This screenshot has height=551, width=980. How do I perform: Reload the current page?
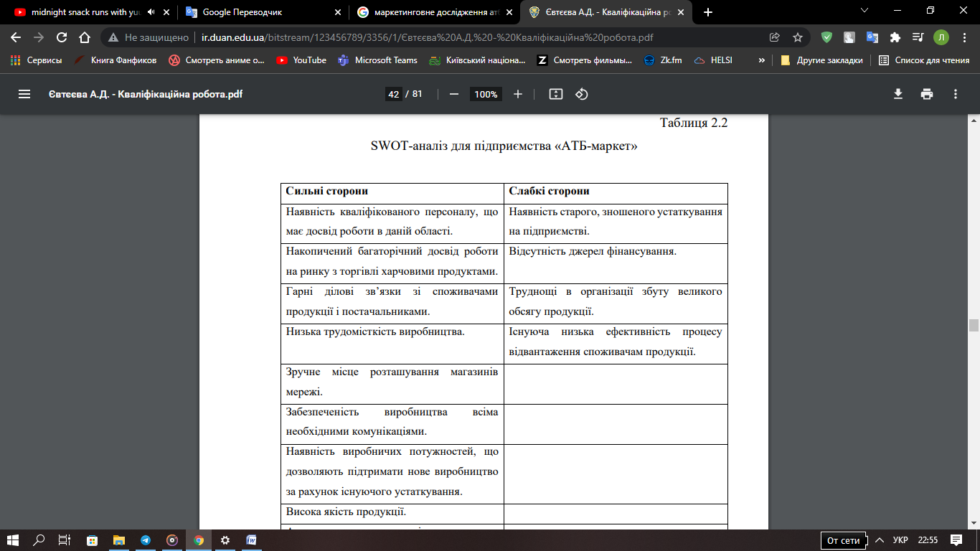click(62, 37)
